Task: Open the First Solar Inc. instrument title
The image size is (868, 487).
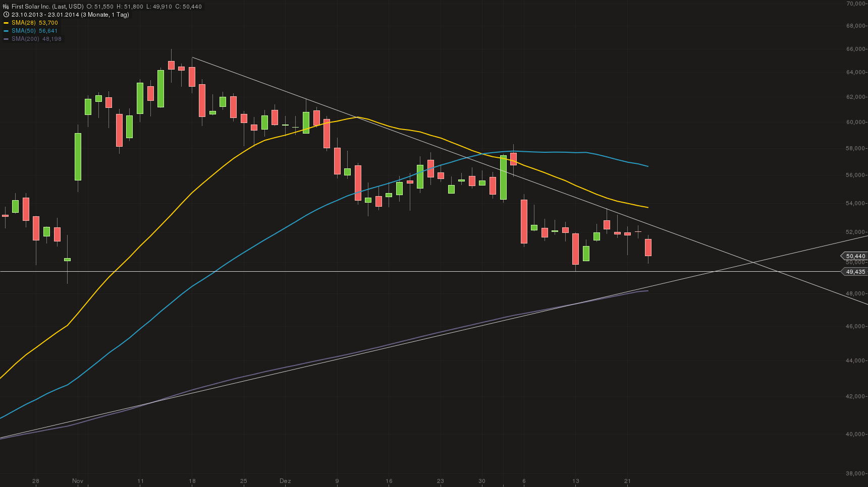Action: (x=47, y=7)
